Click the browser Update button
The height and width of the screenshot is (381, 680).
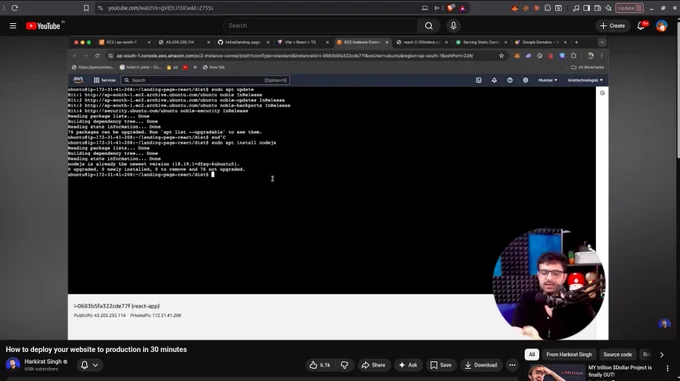click(629, 8)
